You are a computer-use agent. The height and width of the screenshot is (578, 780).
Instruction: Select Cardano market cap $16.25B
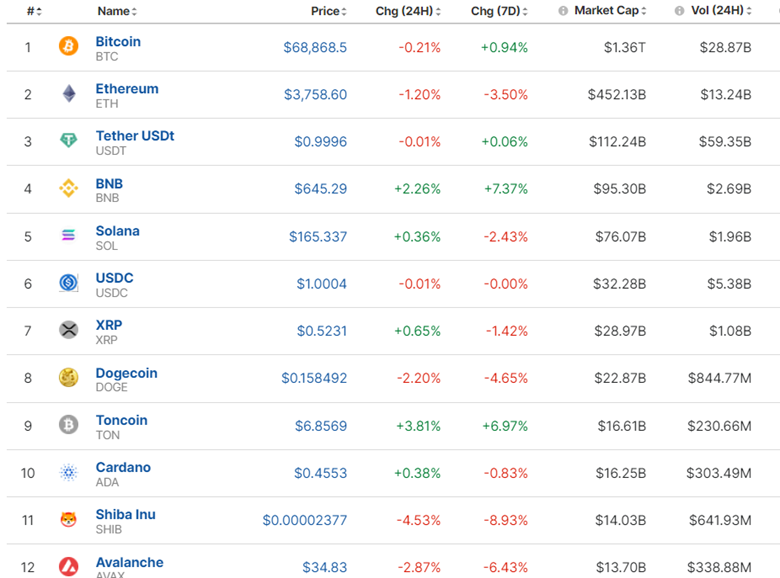[x=621, y=474]
